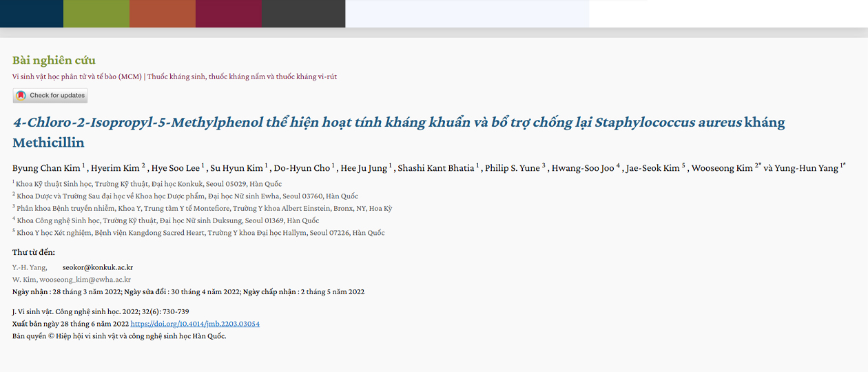Click Xuất bản ngày 28 tháng 6 năm 2022
This screenshot has width=868, height=372.
pyautogui.click(x=70, y=324)
